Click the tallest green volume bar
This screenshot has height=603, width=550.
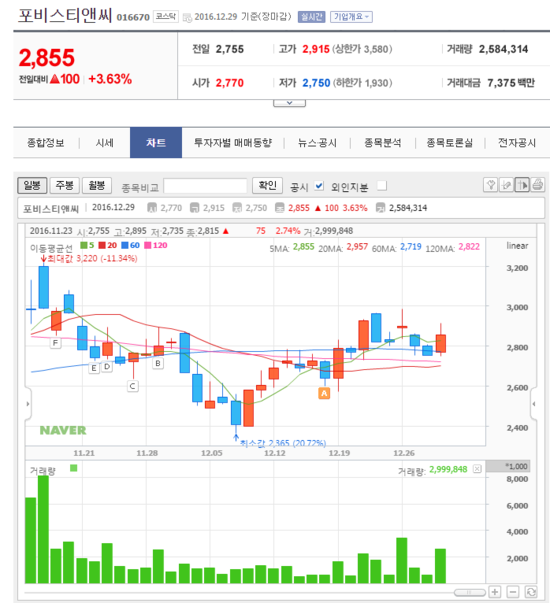(43, 529)
